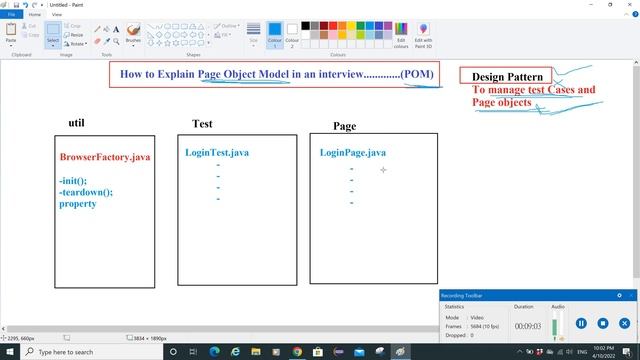The image size is (640, 360).
Task: Select the Eraser tool
Action: coord(97,41)
